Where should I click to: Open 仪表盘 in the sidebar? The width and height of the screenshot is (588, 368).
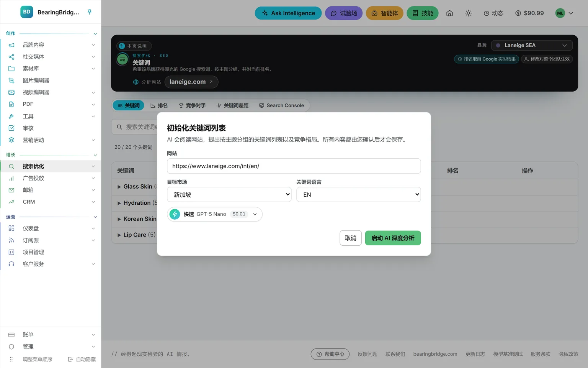click(x=51, y=228)
